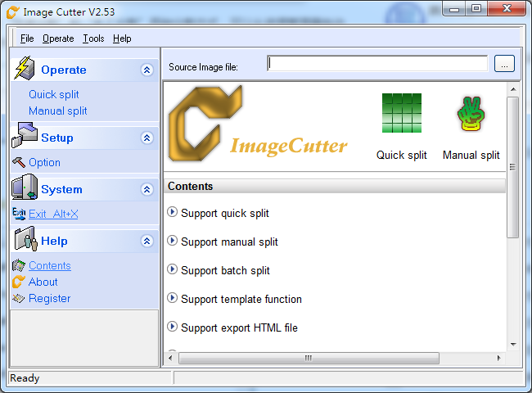This screenshot has height=393, width=532.
Task: Click the browse button for source image
Action: click(x=504, y=64)
